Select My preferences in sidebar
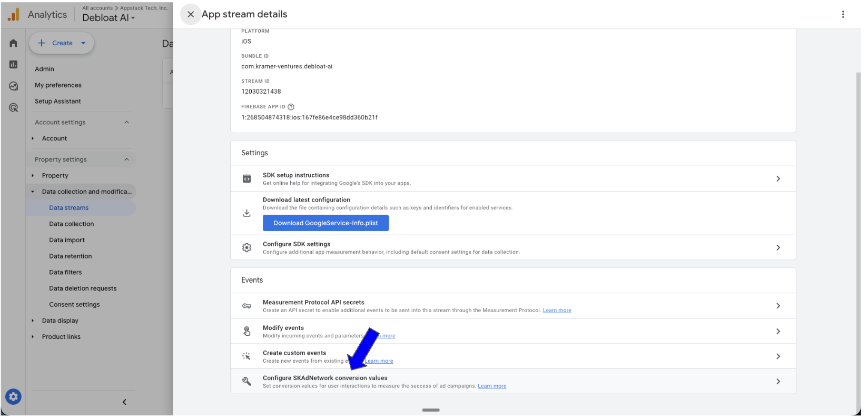868x420 pixels. click(x=58, y=85)
